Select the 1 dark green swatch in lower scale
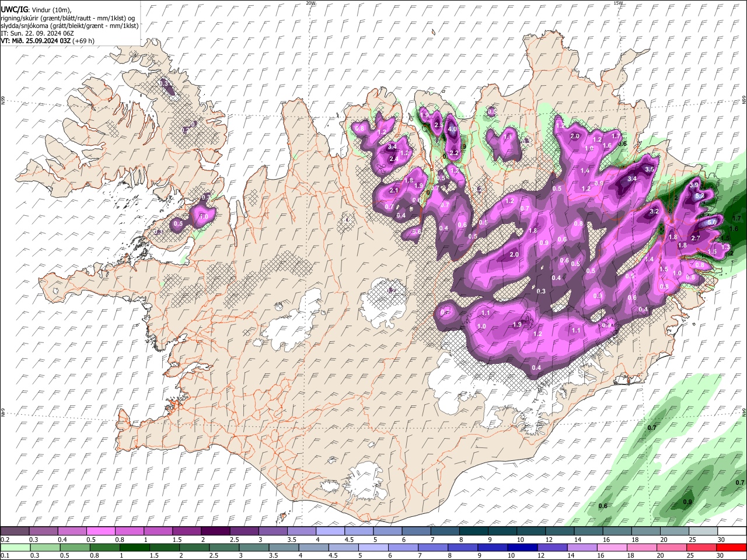747x560 pixels. pyautogui.click(x=134, y=547)
